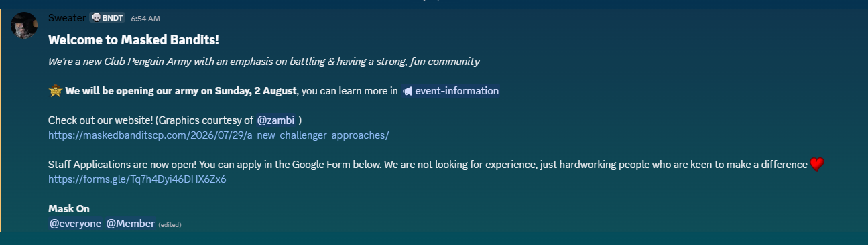Image resolution: width=868 pixels, height=245 pixels.
Task: Jump to the event-information channel mention
Action: (x=451, y=91)
